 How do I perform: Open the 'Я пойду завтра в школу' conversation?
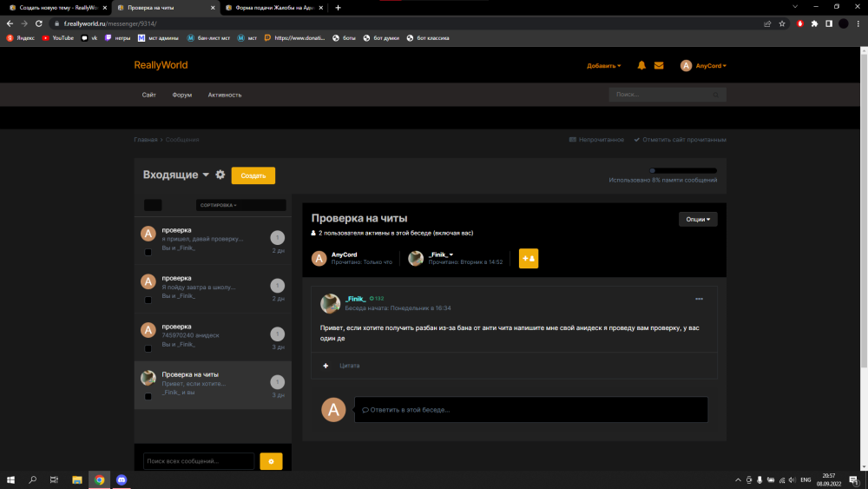(x=213, y=288)
